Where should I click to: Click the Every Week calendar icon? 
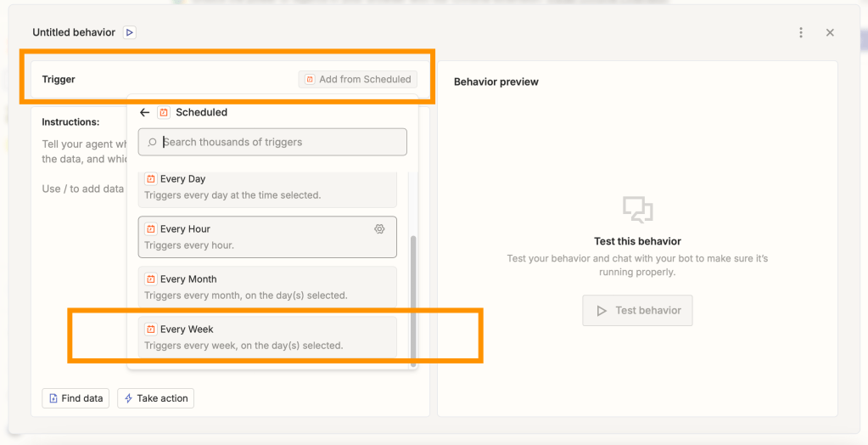click(x=151, y=330)
